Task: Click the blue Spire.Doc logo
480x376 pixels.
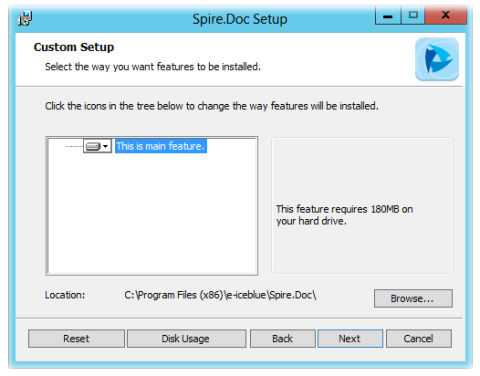Action: pos(437,59)
